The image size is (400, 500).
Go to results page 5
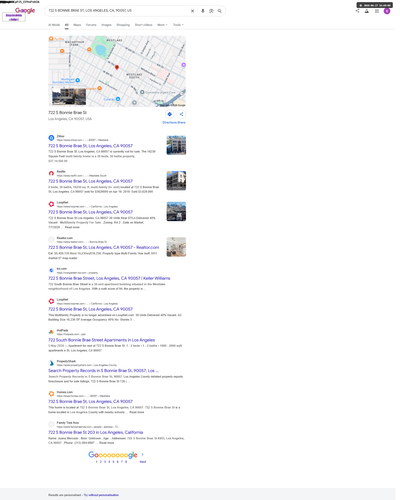pyautogui.click(x=113, y=462)
